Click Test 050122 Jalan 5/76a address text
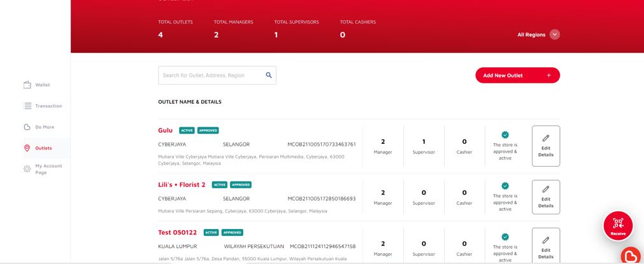 tap(252, 259)
